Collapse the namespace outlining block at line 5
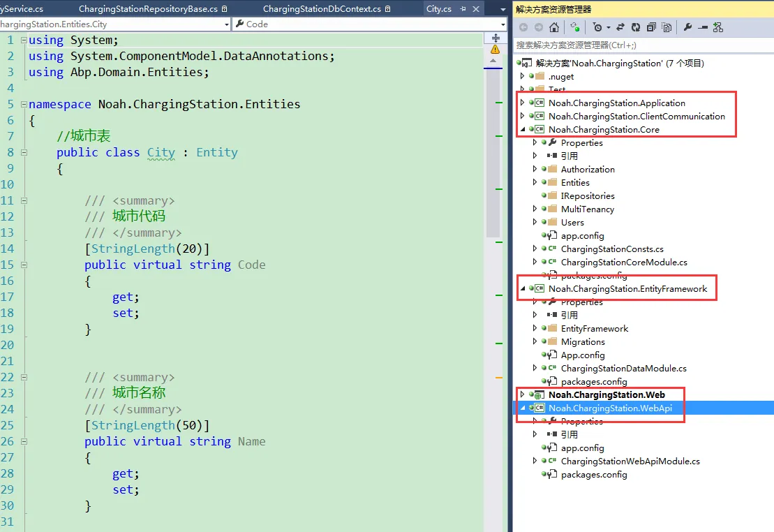 click(24, 105)
